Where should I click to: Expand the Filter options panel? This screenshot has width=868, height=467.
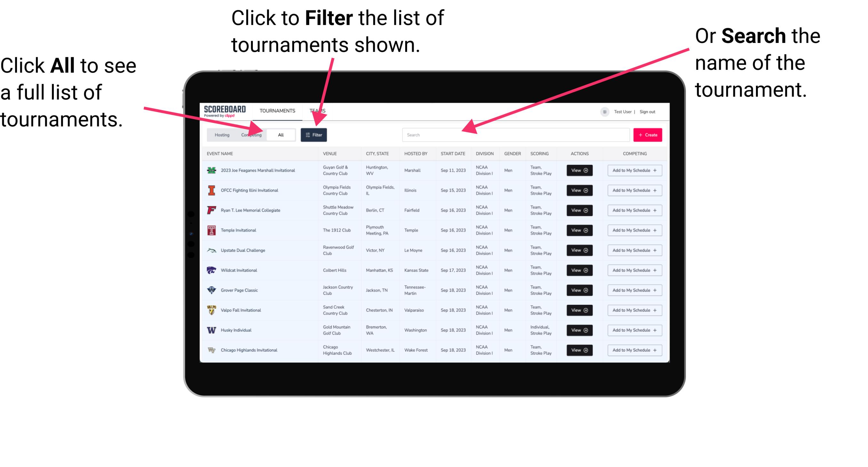click(314, 135)
